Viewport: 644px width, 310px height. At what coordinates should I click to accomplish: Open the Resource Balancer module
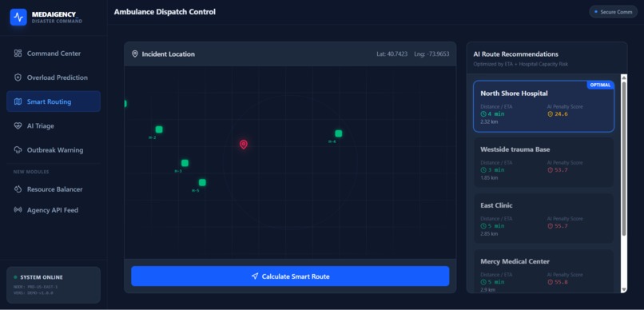click(54, 189)
